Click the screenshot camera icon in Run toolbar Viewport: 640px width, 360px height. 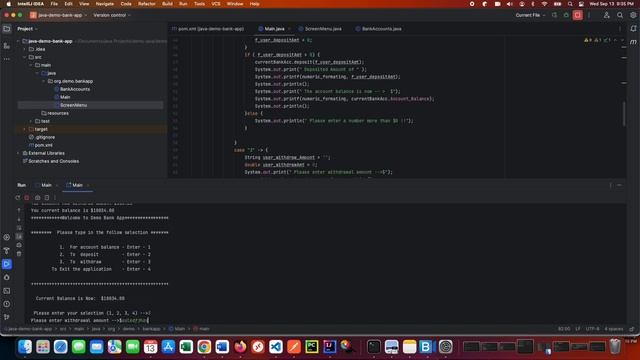[x=38, y=198]
